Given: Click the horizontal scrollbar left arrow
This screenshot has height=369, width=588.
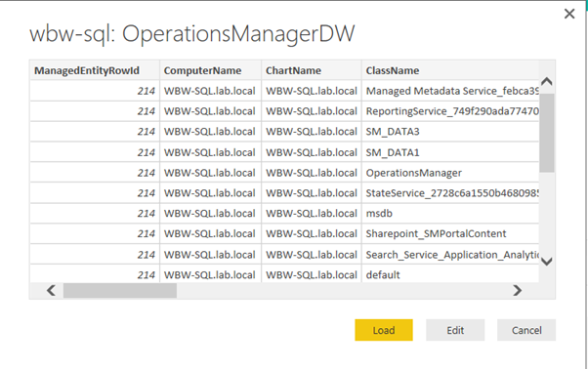Looking at the screenshot, I should [52, 290].
